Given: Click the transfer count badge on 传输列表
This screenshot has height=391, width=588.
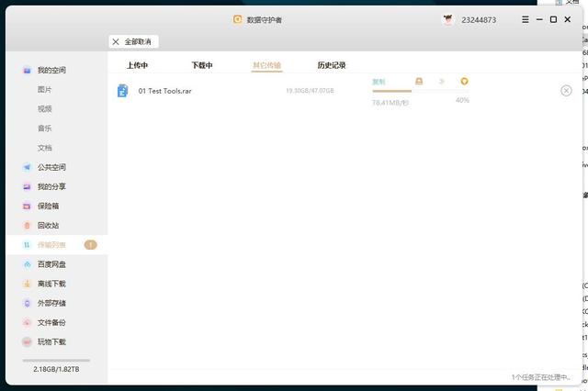Looking at the screenshot, I should tap(90, 245).
